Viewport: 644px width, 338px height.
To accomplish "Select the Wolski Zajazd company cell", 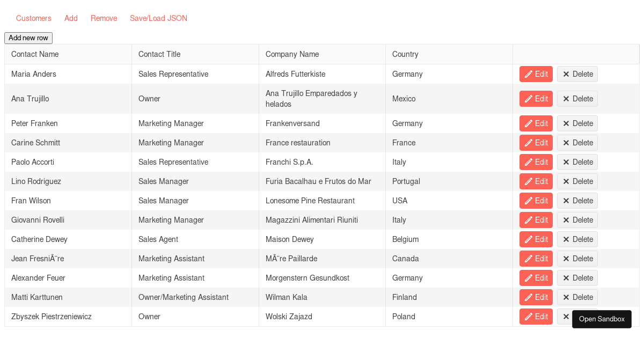I will tap(289, 317).
